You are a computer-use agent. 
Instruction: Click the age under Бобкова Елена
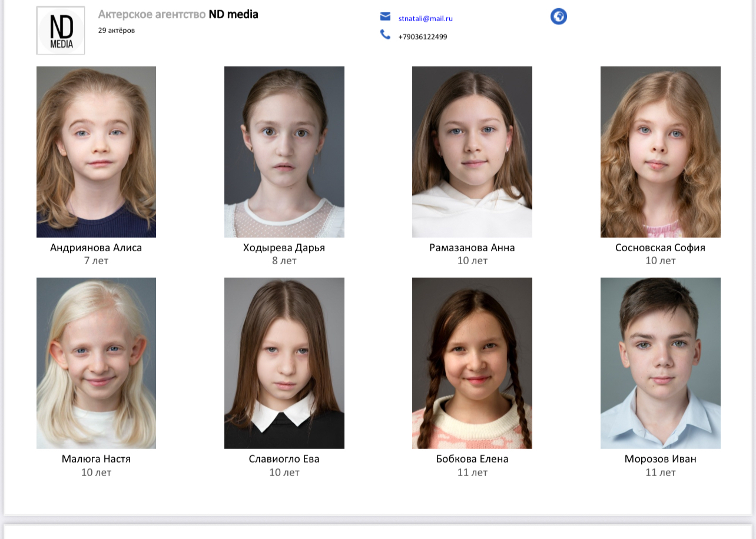pos(472,473)
